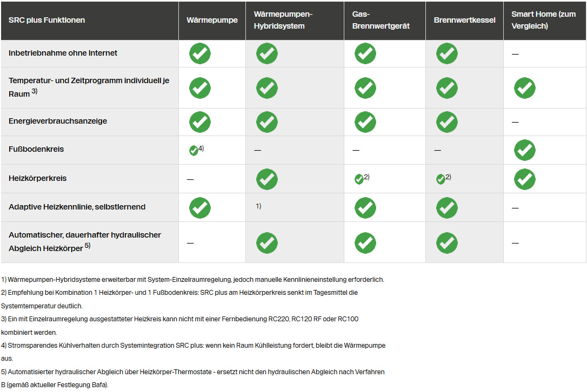This screenshot has width=587, height=392.
Task: Click the SRC plus Funktionen header cell
Action: [x=46, y=21]
